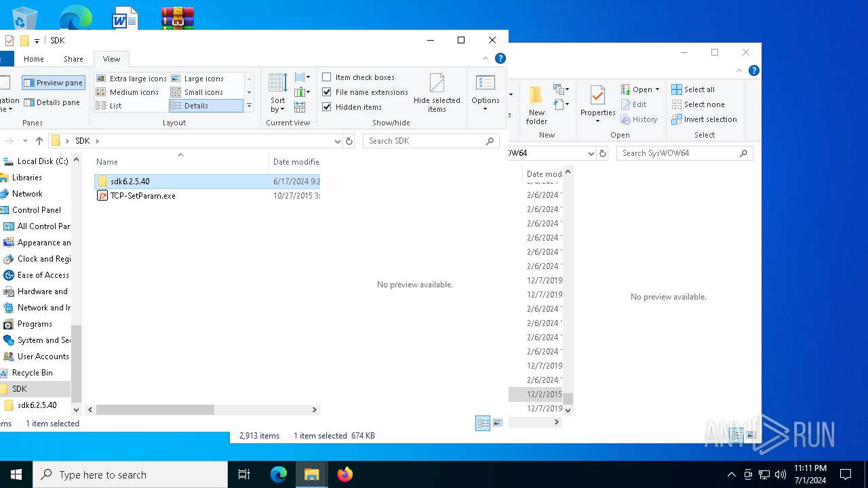Click New folder in SysWOW64 window
The height and width of the screenshot is (488, 868).
(536, 106)
